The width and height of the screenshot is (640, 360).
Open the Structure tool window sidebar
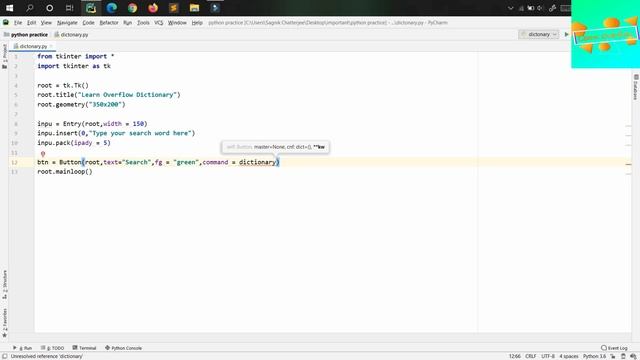click(4, 284)
